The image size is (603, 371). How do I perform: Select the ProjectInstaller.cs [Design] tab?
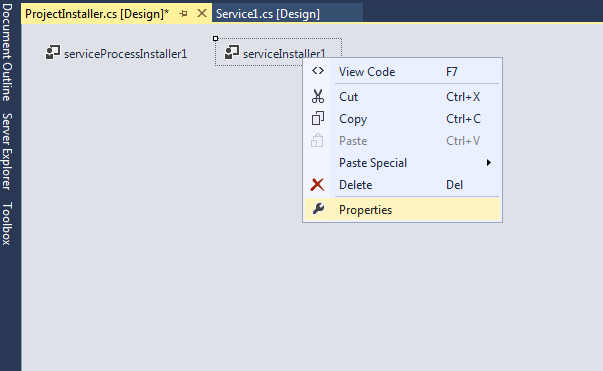coord(97,14)
